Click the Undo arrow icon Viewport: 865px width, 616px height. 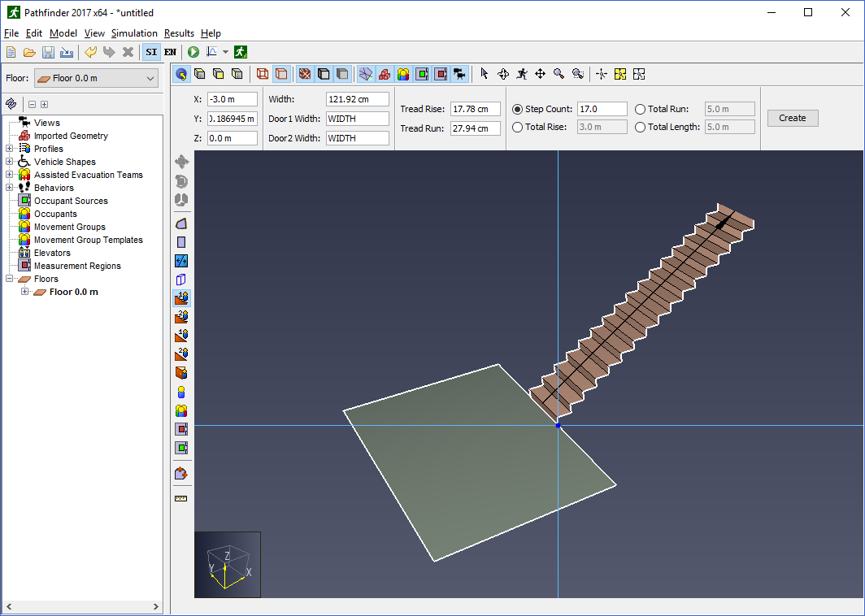coord(90,52)
